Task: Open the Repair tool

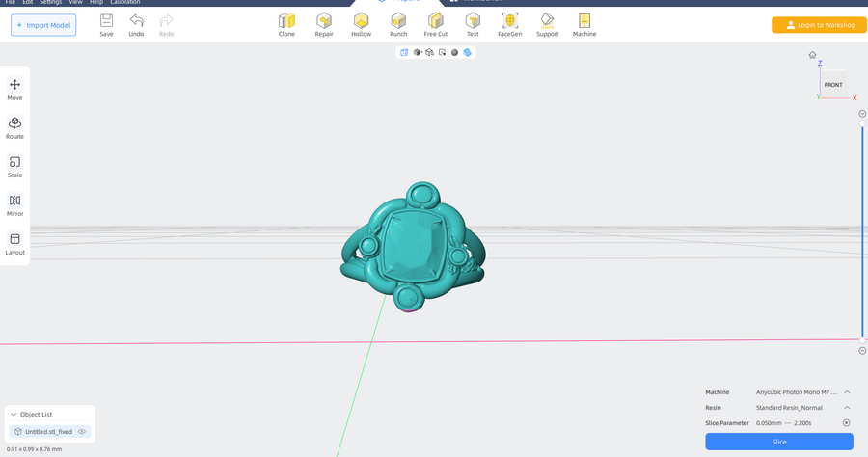Action: click(324, 25)
